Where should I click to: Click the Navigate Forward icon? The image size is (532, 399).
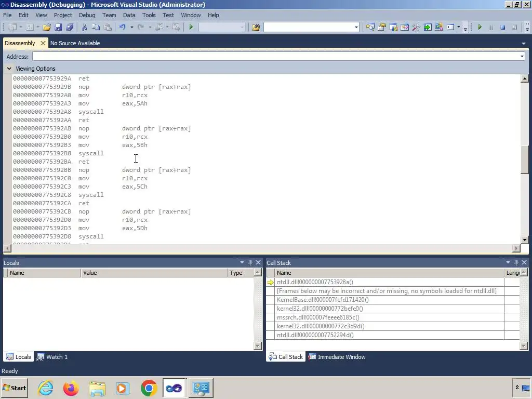coord(176,27)
